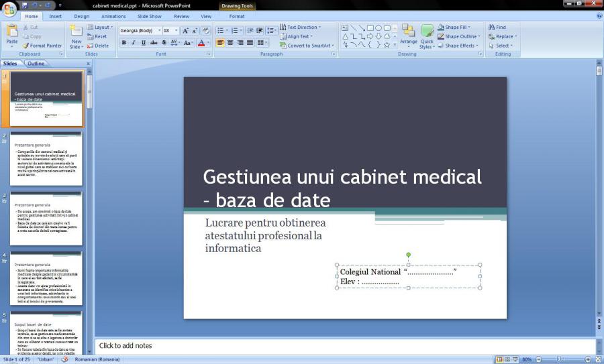This screenshot has height=364, width=604.
Task: Click the Format Painter tool
Action: [x=44, y=46]
